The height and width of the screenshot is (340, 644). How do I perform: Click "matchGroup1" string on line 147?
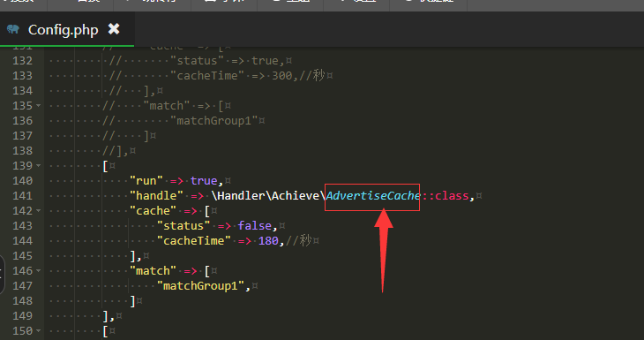tap(200, 286)
